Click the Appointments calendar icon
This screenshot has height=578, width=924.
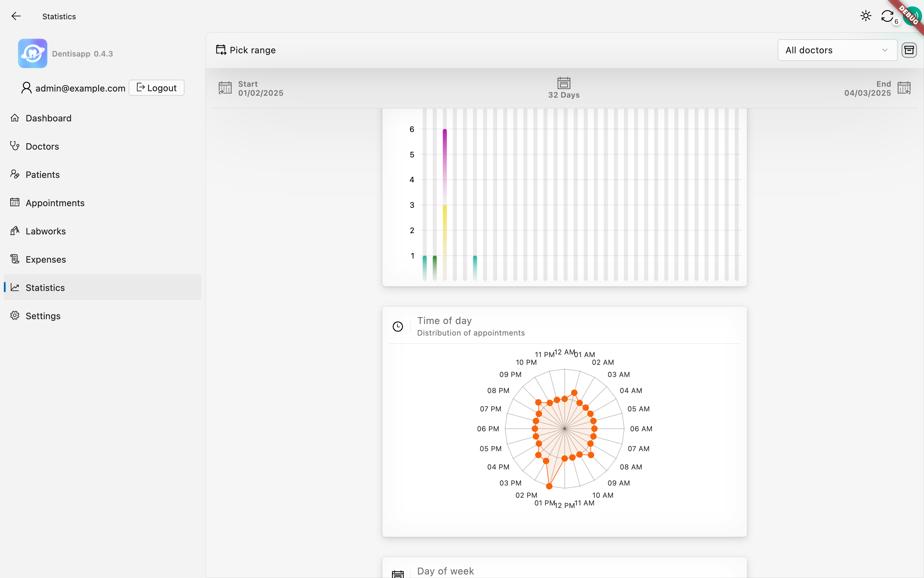point(15,202)
